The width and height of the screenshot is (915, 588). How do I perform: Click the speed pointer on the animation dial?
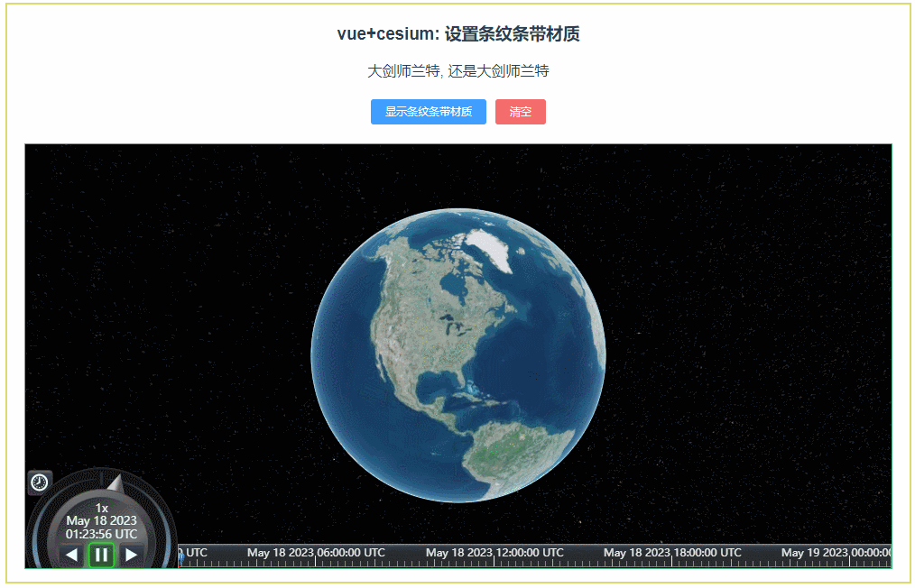click(115, 483)
